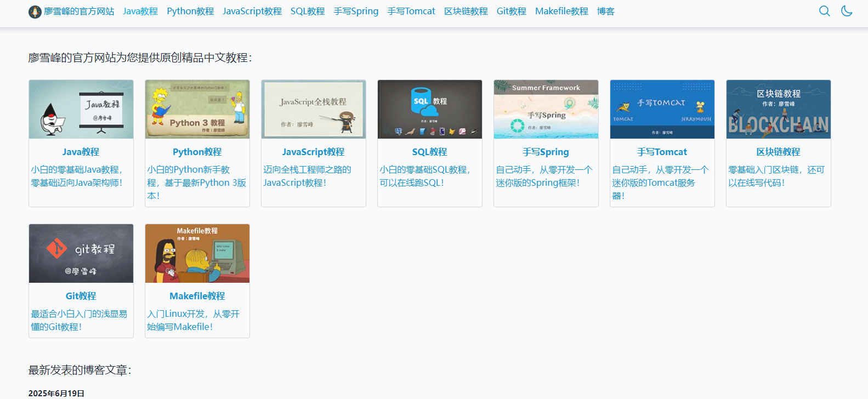Select 博客 in the top navigation bar
Viewport: 868px width, 399px height.
[x=605, y=11]
